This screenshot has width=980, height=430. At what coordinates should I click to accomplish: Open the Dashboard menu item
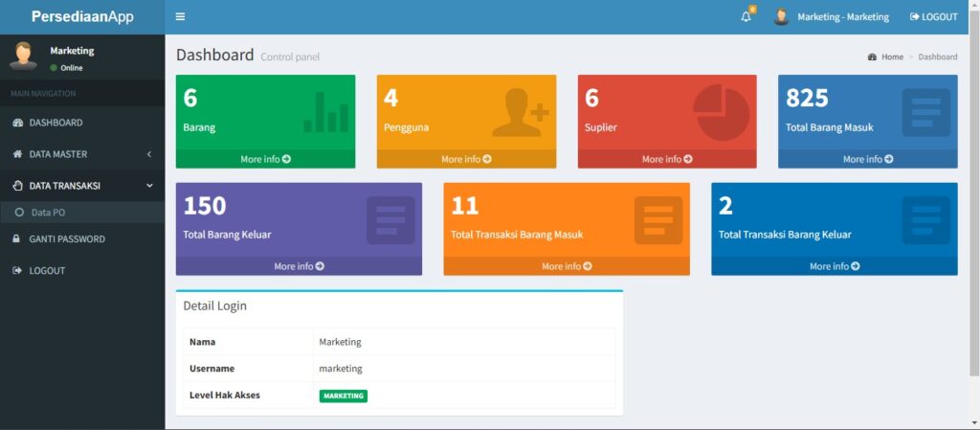(82, 123)
